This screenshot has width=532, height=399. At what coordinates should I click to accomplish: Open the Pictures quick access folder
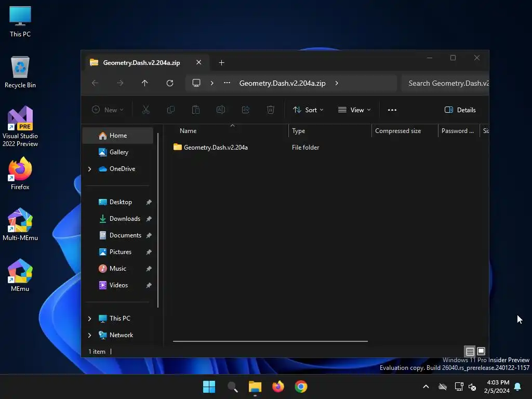(118, 252)
